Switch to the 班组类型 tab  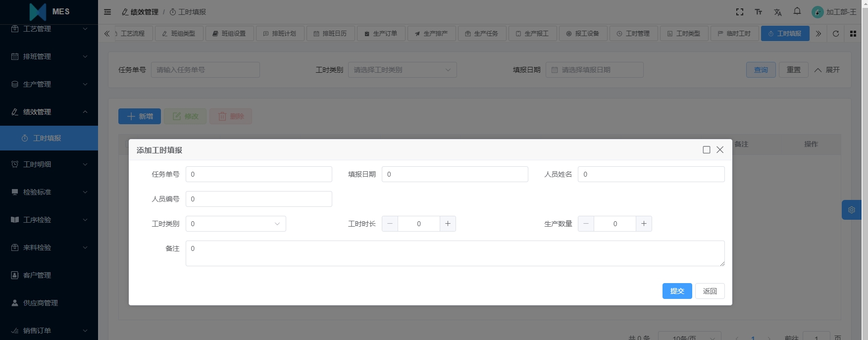pyautogui.click(x=179, y=34)
